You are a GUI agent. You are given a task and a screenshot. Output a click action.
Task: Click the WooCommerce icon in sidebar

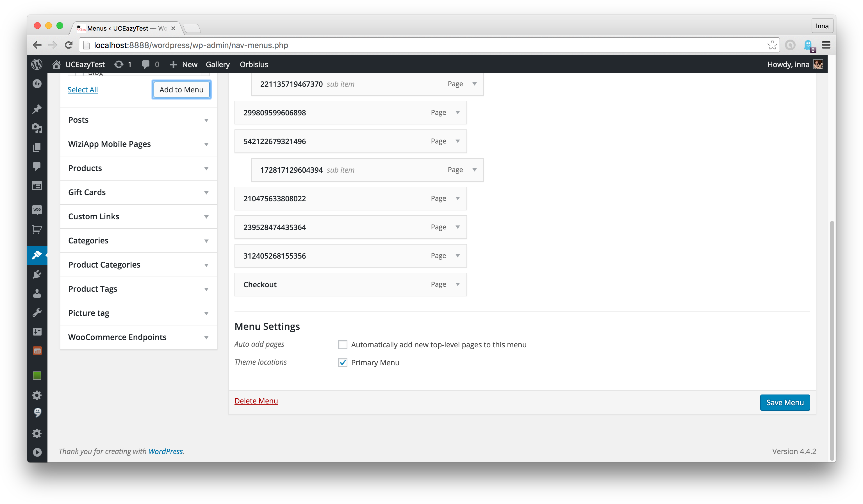37,210
